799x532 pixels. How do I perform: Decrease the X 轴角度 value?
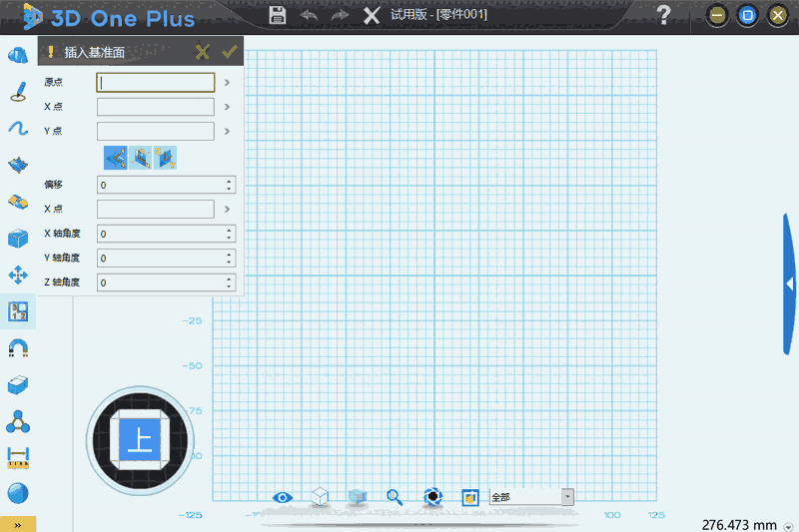coord(229,238)
